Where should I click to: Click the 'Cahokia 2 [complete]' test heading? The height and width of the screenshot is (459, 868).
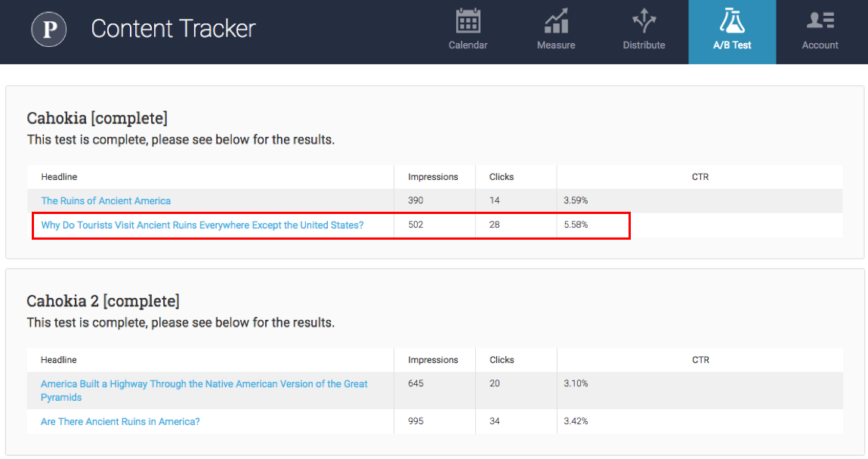103,302
